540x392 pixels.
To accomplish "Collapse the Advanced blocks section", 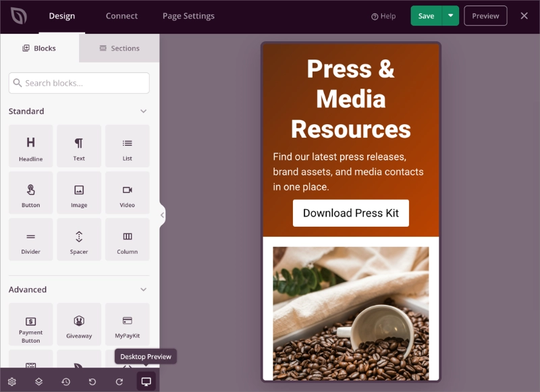I will coord(143,289).
